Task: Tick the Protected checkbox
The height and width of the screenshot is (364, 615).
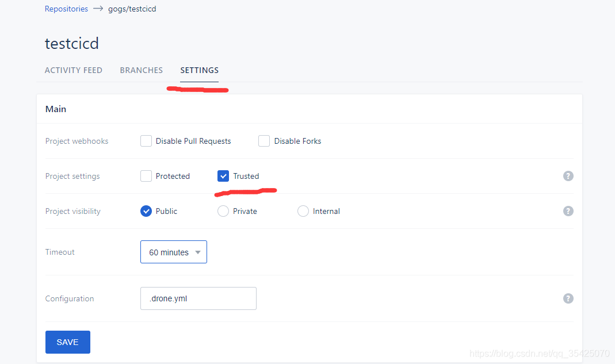Action: click(146, 176)
